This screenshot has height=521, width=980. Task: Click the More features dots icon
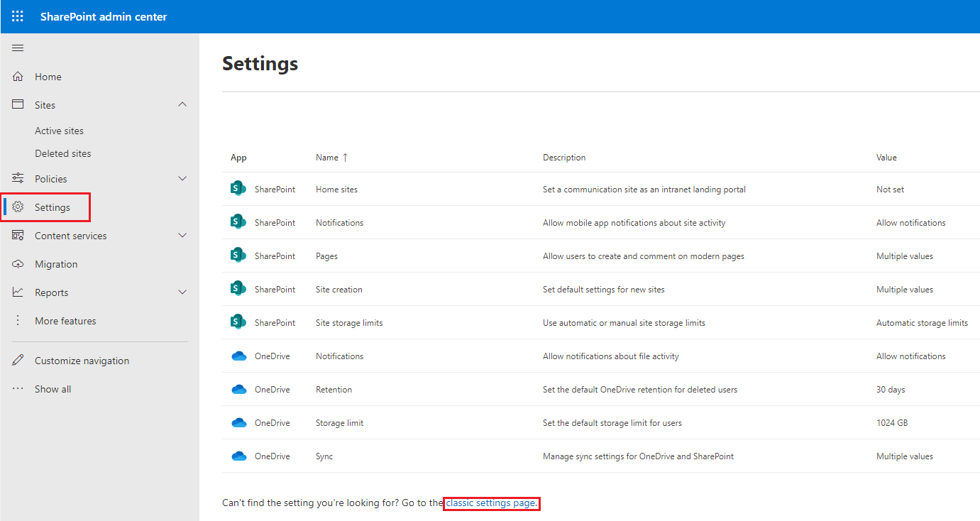click(18, 321)
